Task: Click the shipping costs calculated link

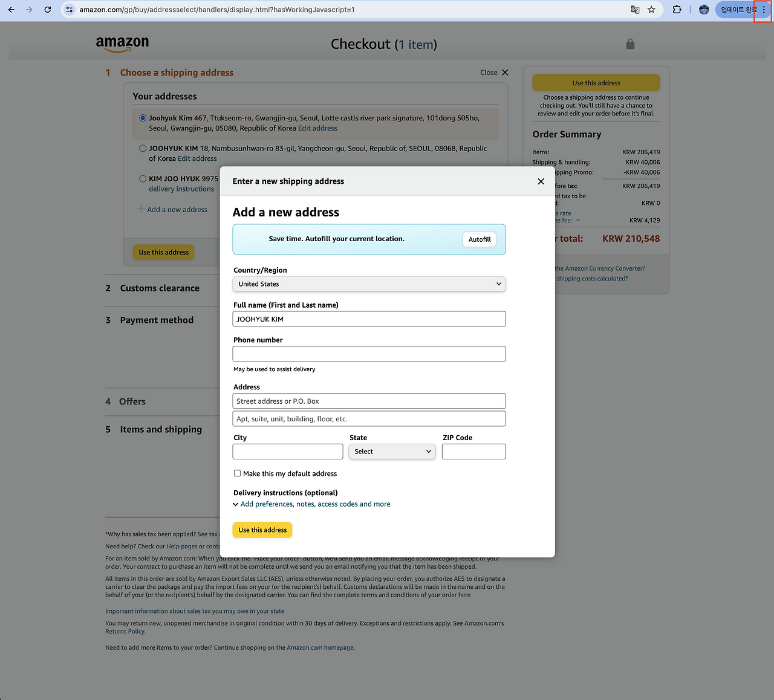Action: pyautogui.click(x=592, y=279)
